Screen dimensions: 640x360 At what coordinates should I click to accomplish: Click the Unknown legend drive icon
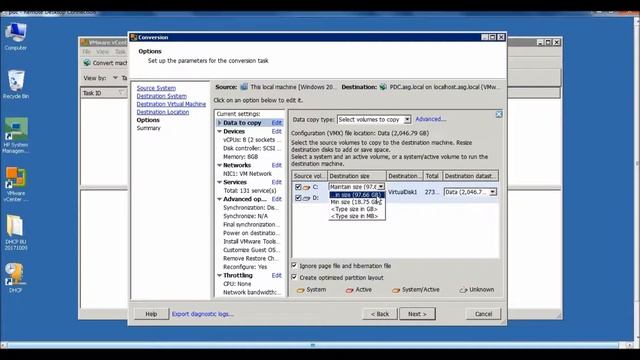[x=463, y=290]
